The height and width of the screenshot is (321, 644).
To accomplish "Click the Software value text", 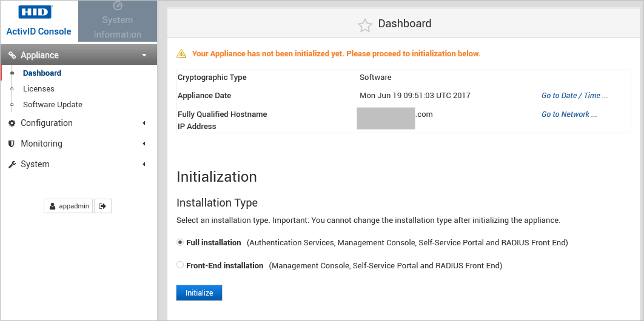I will click(375, 77).
